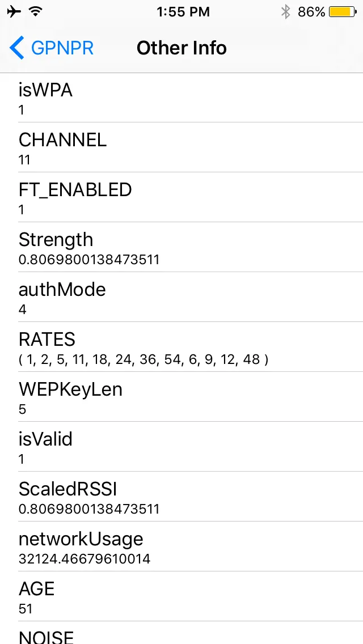Viewport: 363px width, 644px height.
Task: Go back to GPNPR screen
Action: coord(61,48)
